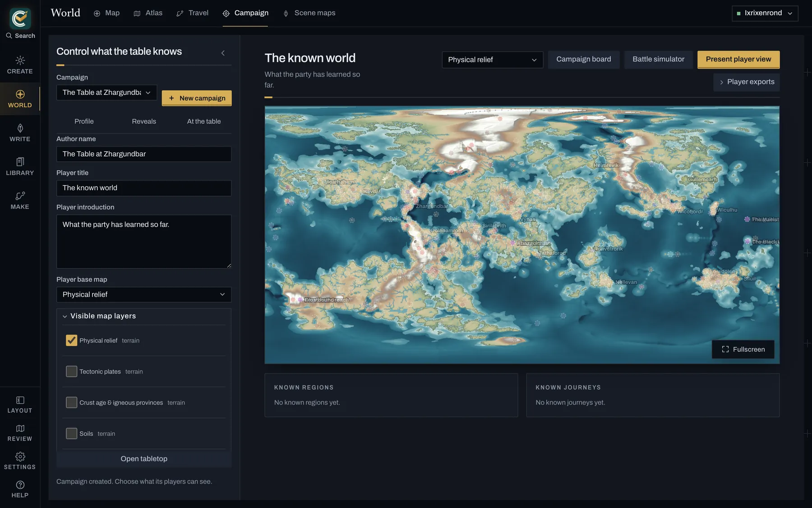Open the Write section
The width and height of the screenshot is (812, 508).
(x=20, y=133)
